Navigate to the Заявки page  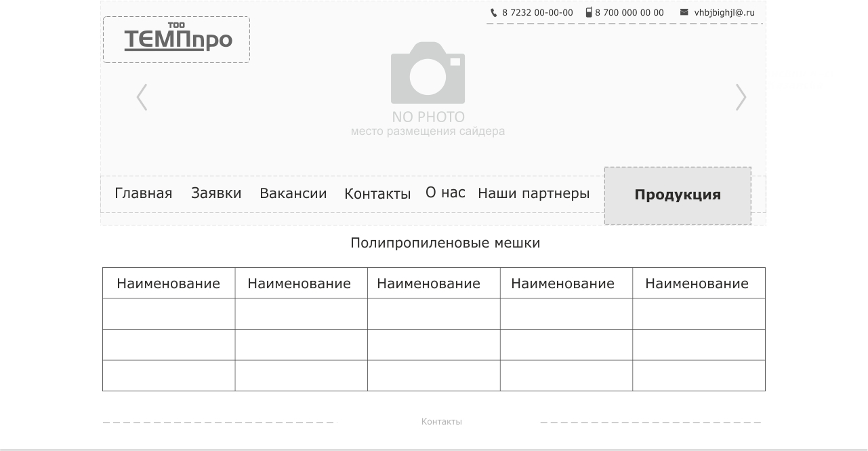click(216, 193)
